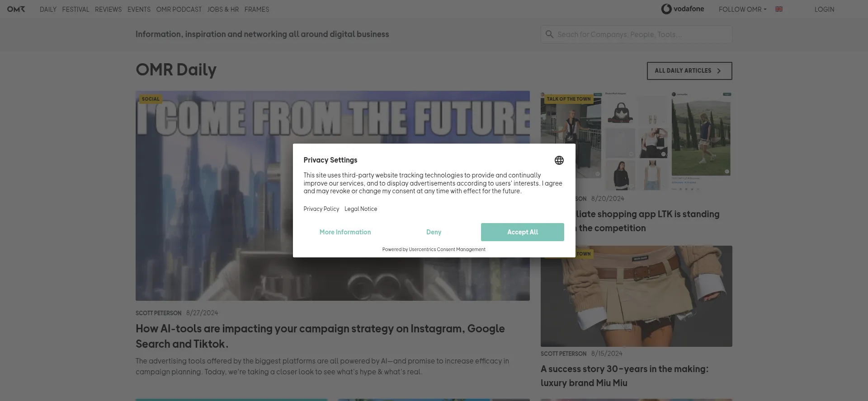Click the OMR logo in header
This screenshot has height=401, width=868.
[16, 9]
